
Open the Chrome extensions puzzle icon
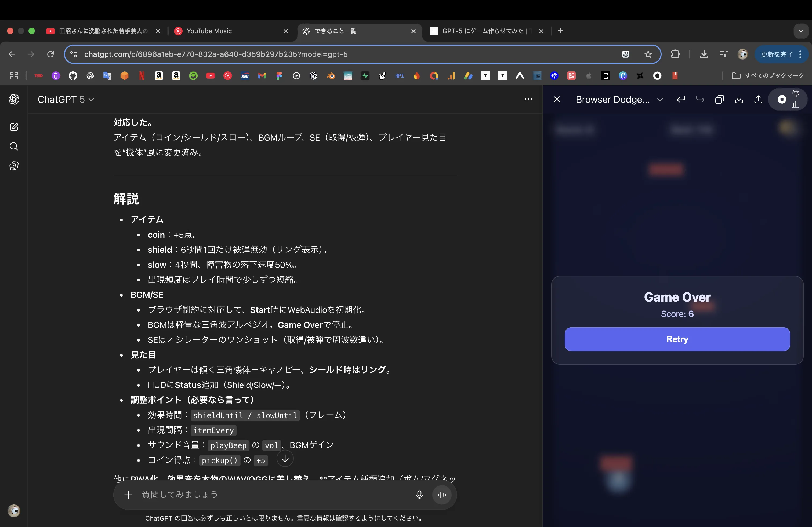(675, 54)
